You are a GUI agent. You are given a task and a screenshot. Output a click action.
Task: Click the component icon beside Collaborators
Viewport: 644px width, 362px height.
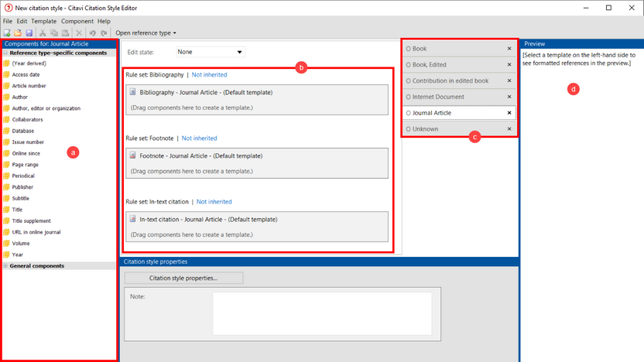click(6, 119)
